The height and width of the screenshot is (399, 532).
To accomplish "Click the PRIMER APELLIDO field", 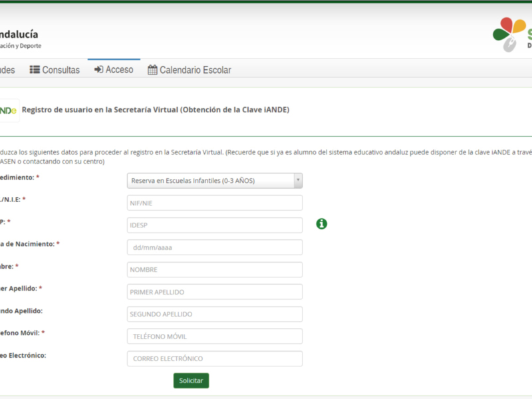I will 214,291.
